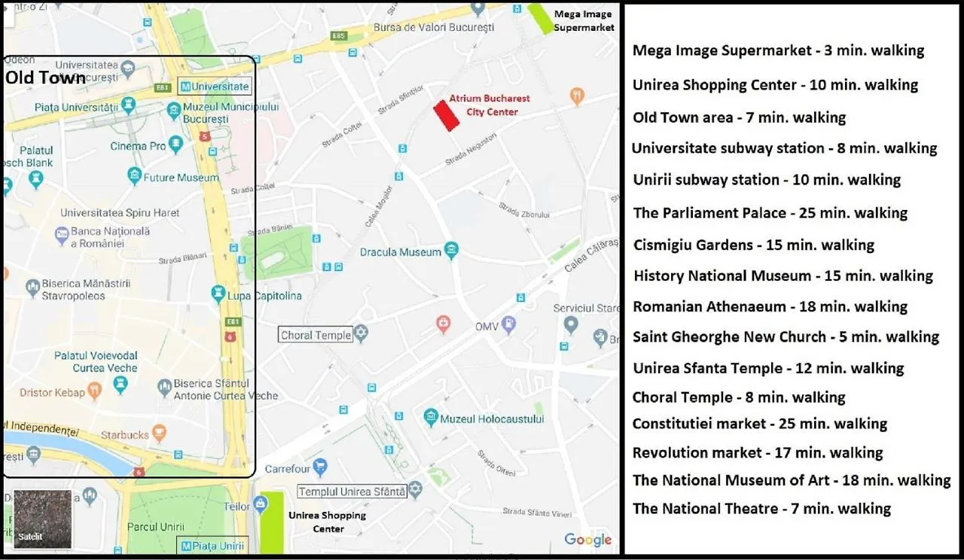Image resolution: width=964 pixels, height=560 pixels.
Task: Click "Constitutiei market - 25 min. walking"
Action: (x=760, y=424)
